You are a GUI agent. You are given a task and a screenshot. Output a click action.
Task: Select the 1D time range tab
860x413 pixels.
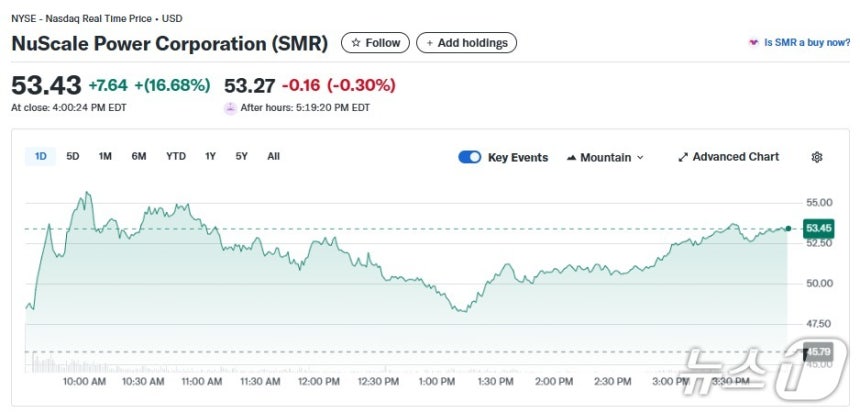[41, 156]
